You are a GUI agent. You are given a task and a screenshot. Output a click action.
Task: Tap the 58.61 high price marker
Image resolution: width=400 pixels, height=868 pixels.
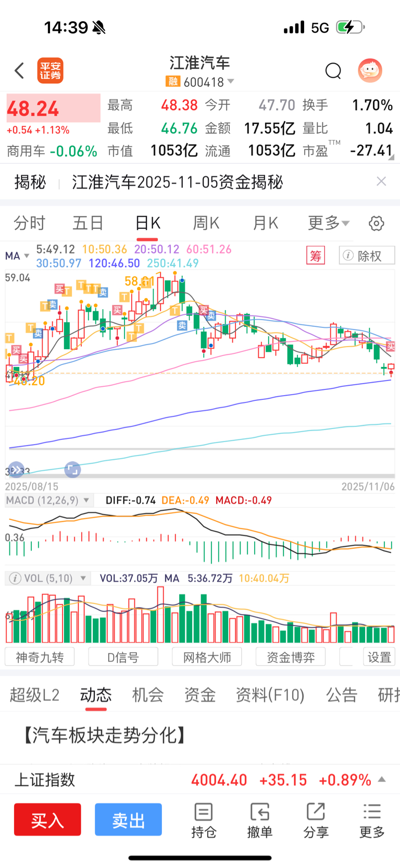[139, 282]
